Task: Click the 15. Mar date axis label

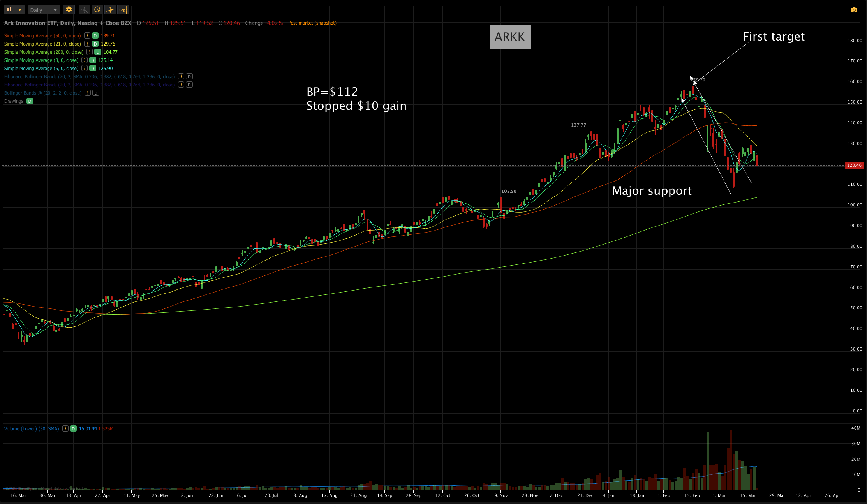Action: pyautogui.click(x=748, y=495)
